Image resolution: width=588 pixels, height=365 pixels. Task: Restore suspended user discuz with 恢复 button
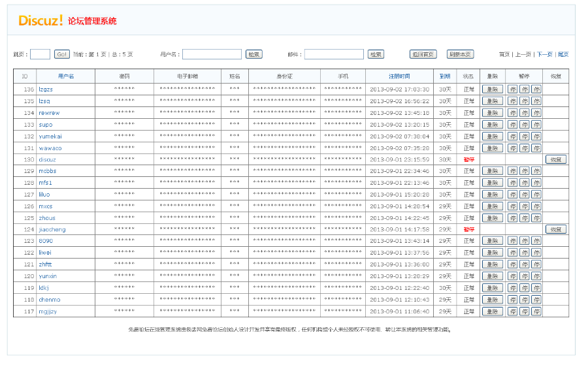point(556,159)
